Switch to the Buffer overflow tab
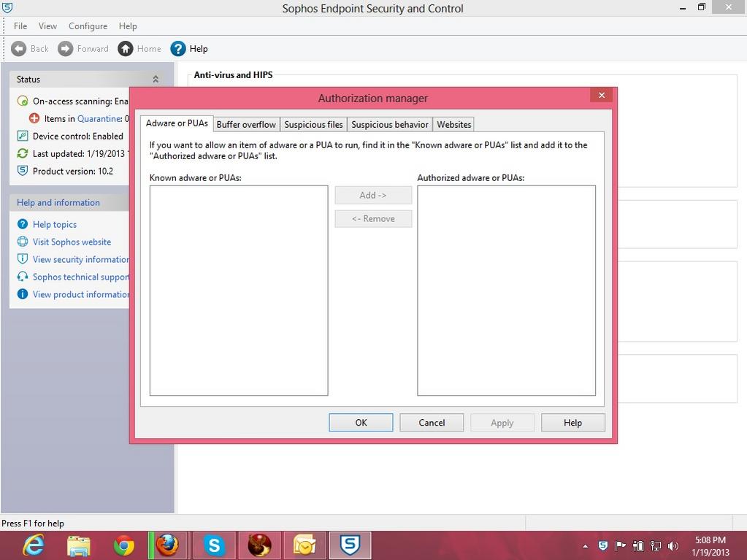Viewport: 747px width, 560px height. pyautogui.click(x=246, y=124)
